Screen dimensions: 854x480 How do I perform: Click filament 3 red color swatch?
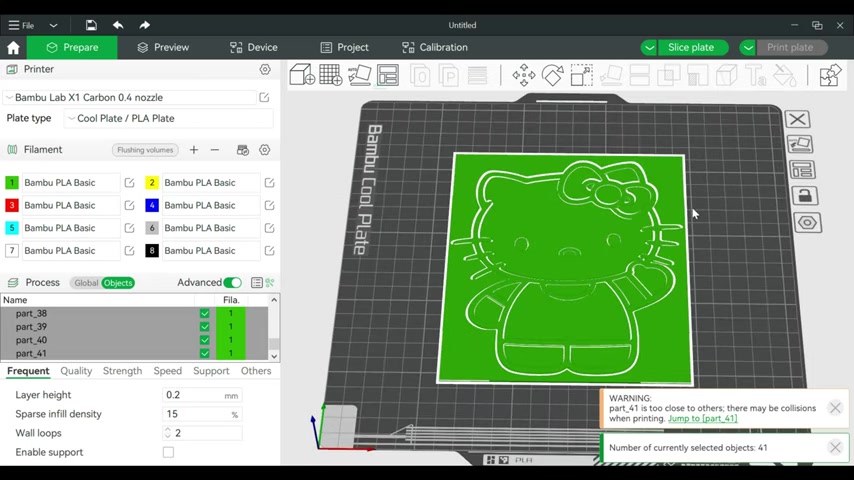click(11, 205)
